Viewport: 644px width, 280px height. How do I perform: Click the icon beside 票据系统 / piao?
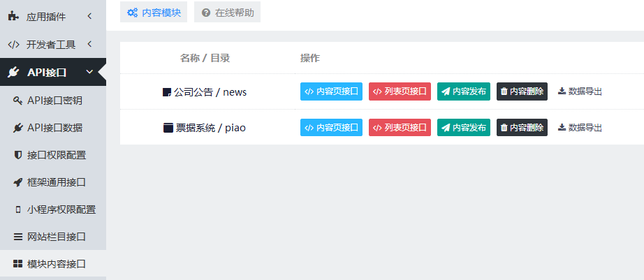[x=167, y=127]
